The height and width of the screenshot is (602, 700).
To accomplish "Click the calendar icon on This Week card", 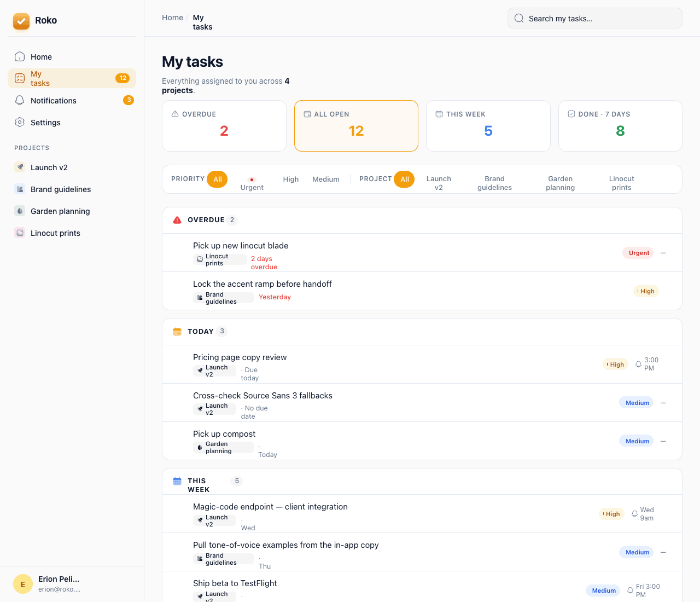I will pyautogui.click(x=439, y=114).
